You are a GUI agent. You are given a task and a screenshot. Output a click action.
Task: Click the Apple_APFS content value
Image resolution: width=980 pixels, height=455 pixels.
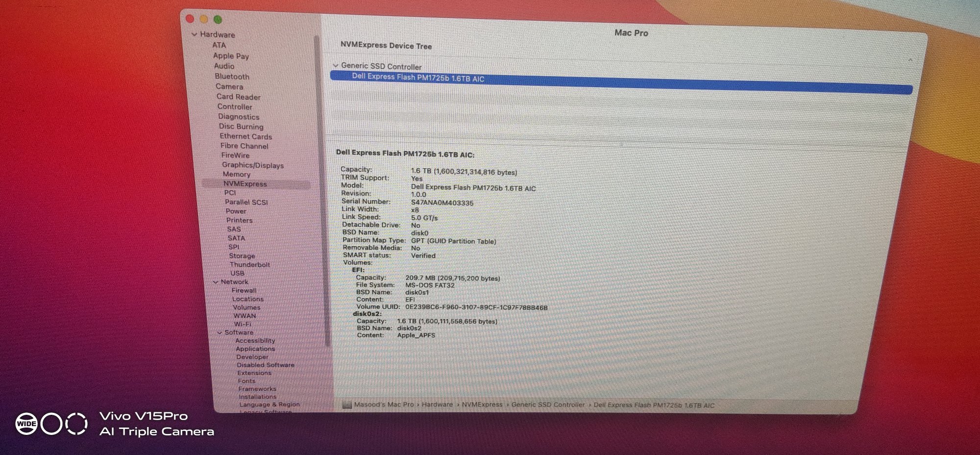pos(416,335)
